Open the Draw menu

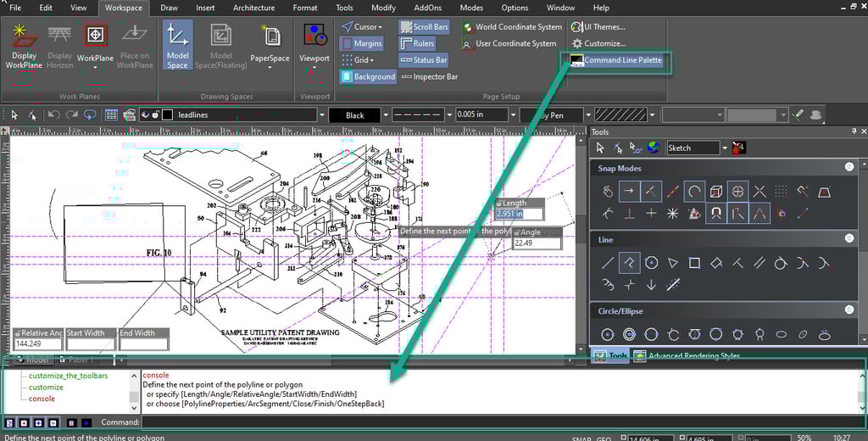pyautogui.click(x=169, y=8)
